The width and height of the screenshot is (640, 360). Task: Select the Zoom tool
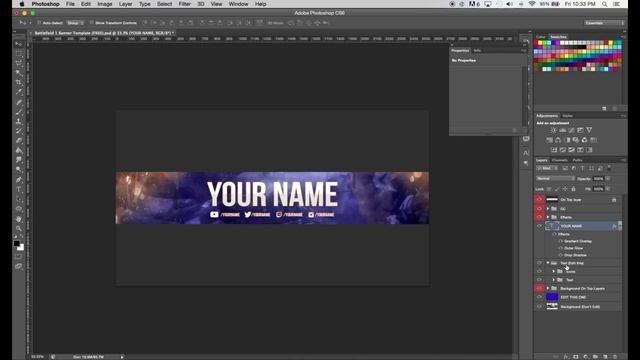coord(19,229)
